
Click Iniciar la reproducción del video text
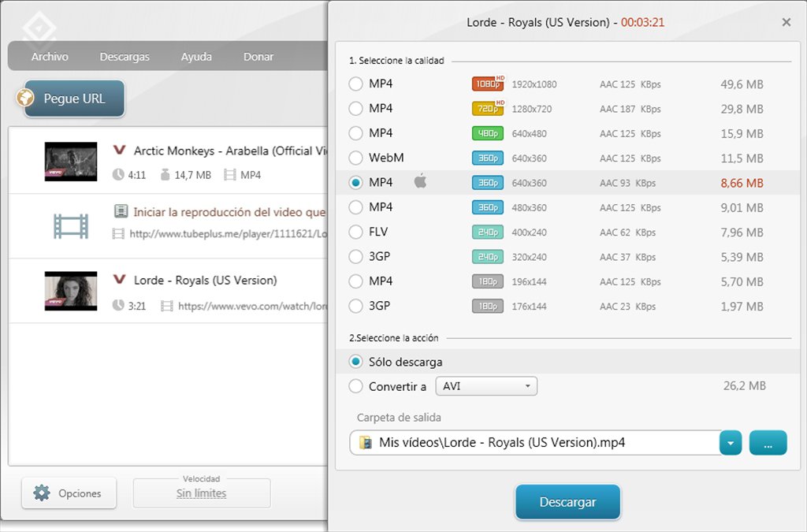(x=230, y=212)
